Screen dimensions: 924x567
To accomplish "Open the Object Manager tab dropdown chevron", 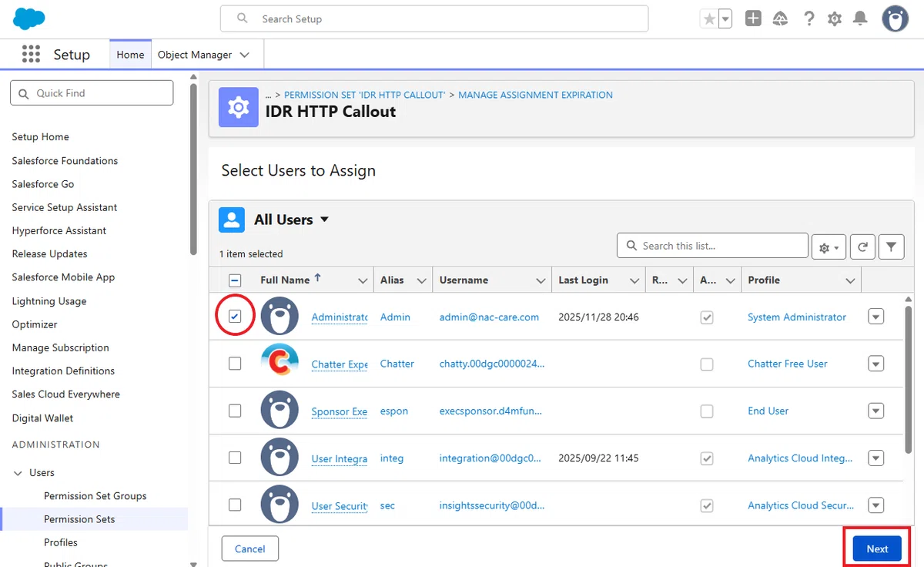I will click(245, 55).
